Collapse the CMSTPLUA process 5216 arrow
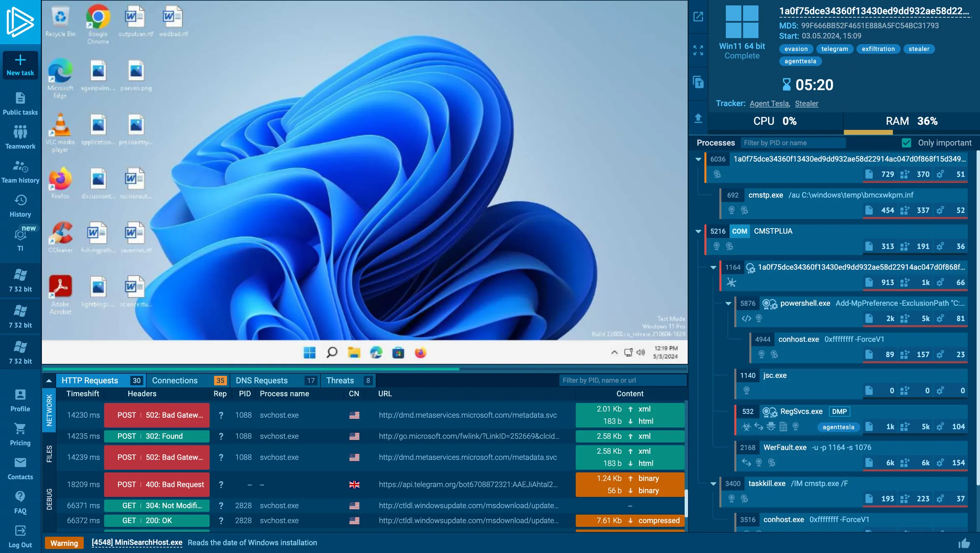Viewport: 980px width, 553px height. [698, 231]
